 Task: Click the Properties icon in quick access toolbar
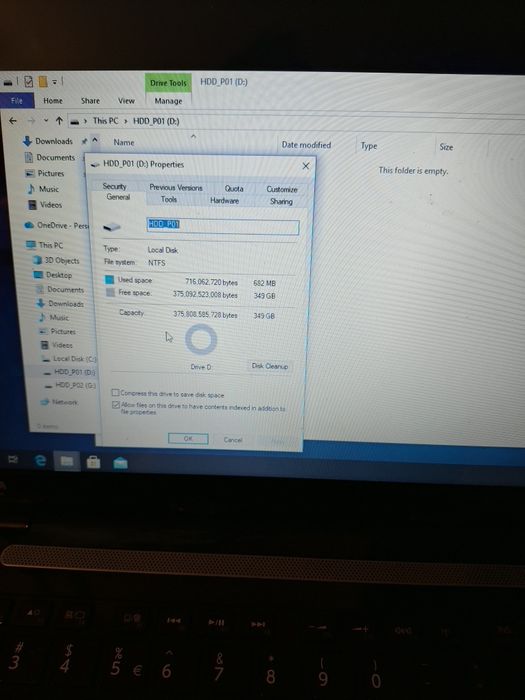(29, 81)
